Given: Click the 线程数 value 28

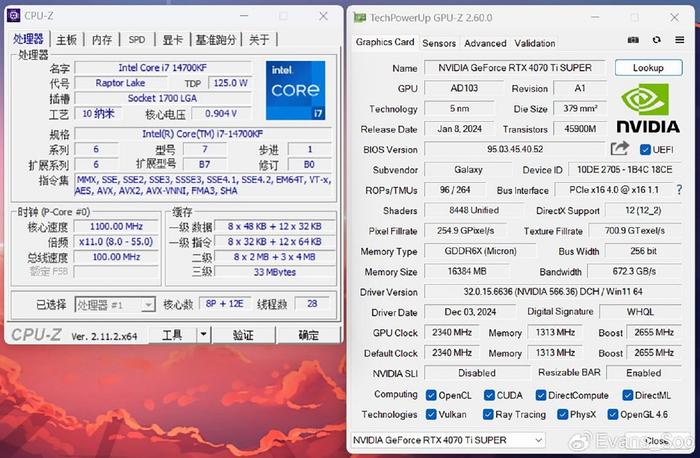Looking at the screenshot, I should [x=312, y=304].
